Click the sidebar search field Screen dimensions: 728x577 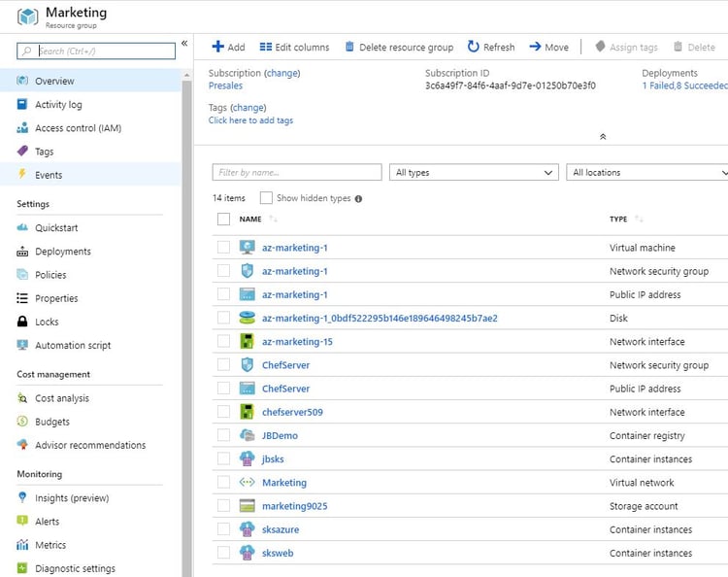pos(96,51)
